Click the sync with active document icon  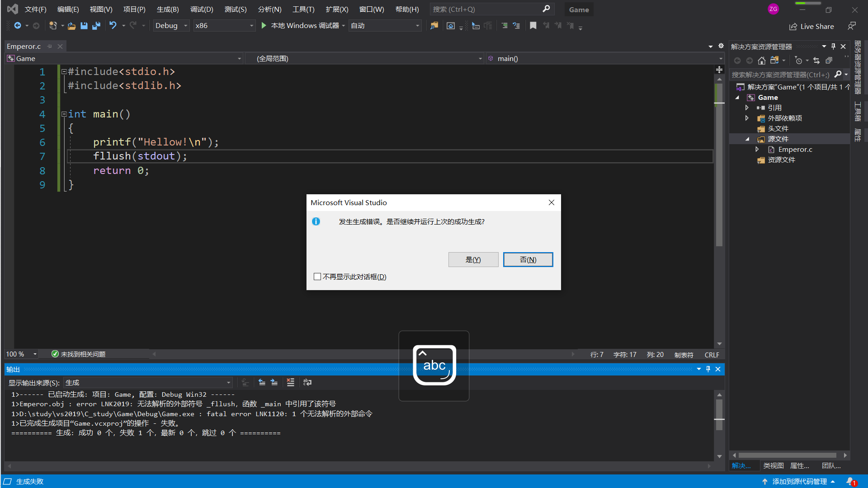pos(816,61)
